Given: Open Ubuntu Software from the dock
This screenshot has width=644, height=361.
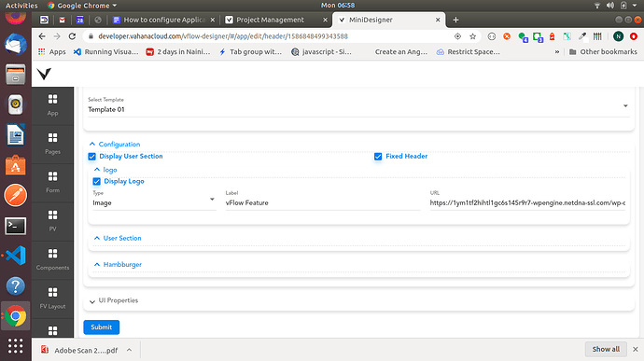Looking at the screenshot, I should tap(16, 165).
